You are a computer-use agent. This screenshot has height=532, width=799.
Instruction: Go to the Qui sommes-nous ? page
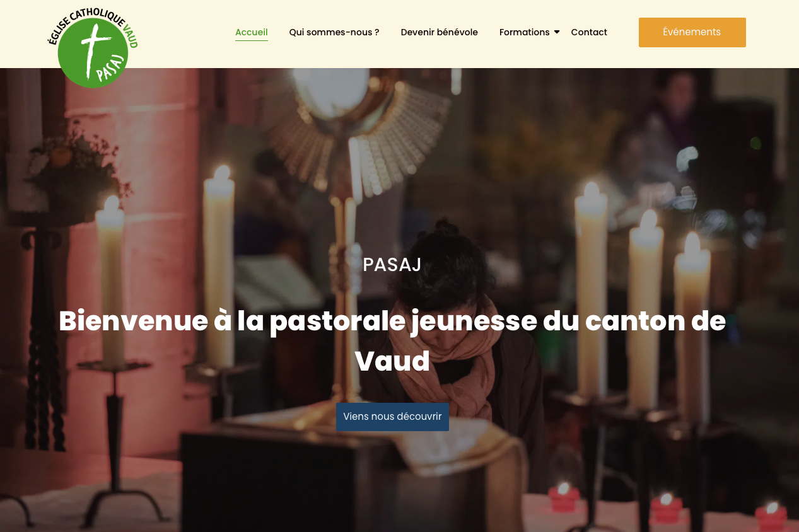(334, 32)
